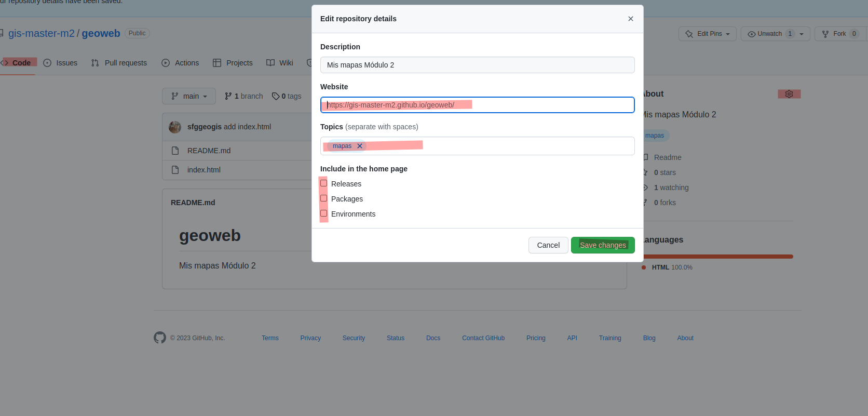
Task: Open the Edit Pins dropdown
Action: click(x=708, y=34)
